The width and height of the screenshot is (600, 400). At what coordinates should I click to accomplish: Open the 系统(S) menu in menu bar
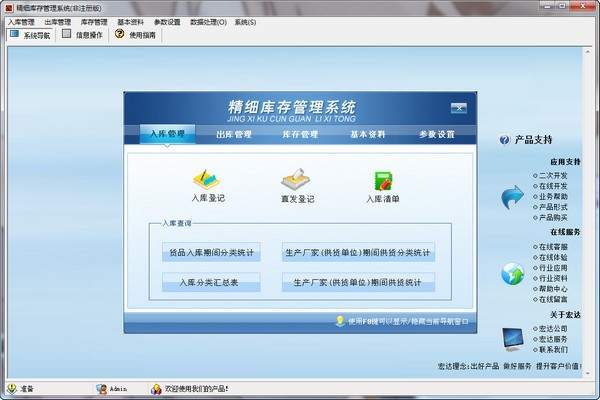point(245,21)
